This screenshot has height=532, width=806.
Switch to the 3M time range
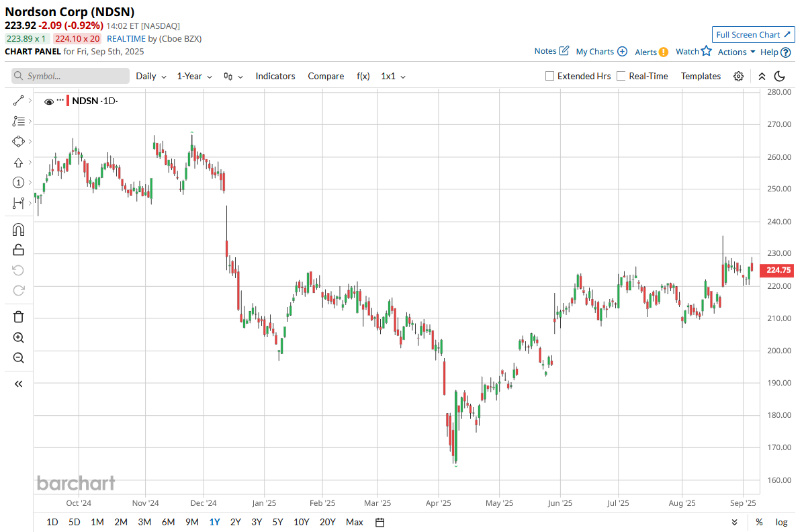click(144, 523)
